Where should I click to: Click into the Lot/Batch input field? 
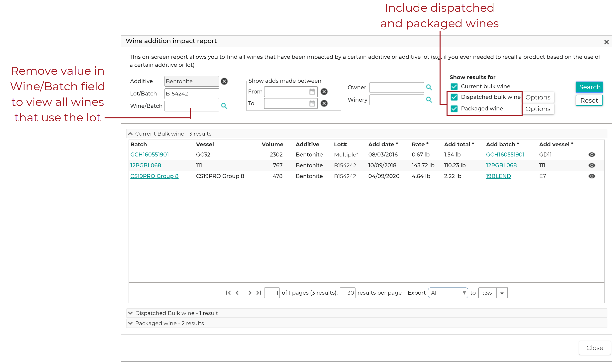click(x=192, y=94)
